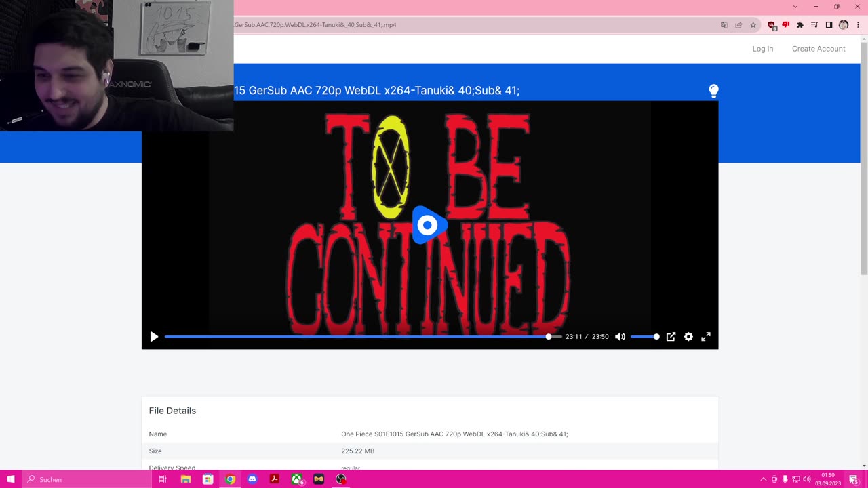Adjust the video volume slider
This screenshot has height=488, width=868.
click(x=645, y=337)
